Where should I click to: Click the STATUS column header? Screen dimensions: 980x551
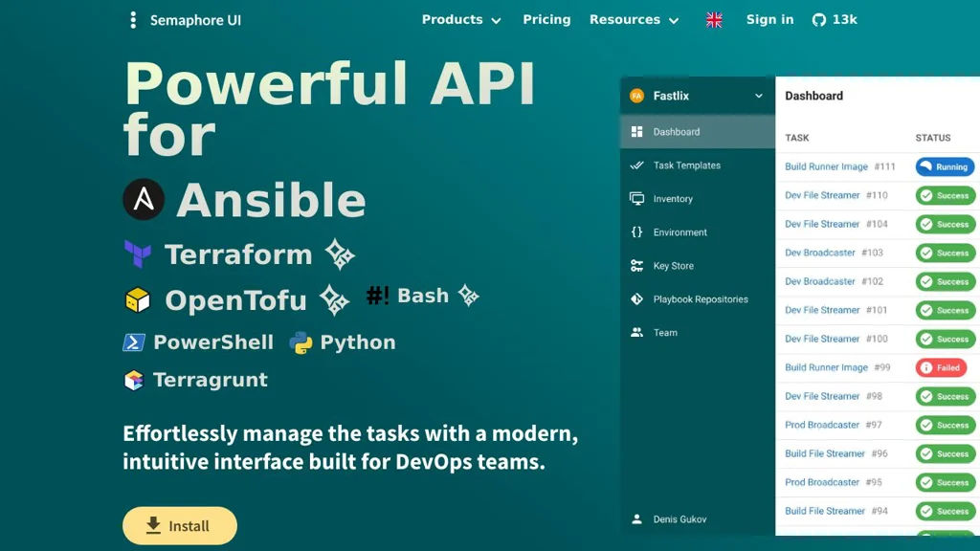click(933, 138)
